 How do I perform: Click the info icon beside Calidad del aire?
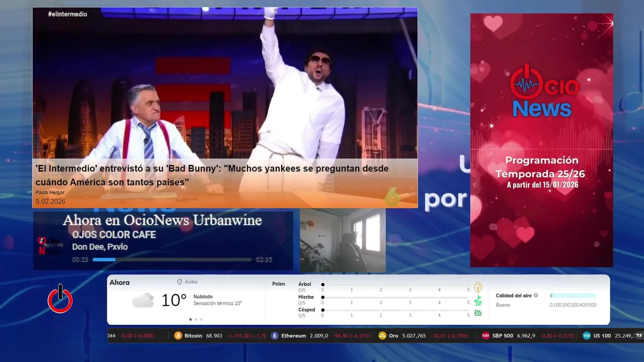pyautogui.click(x=536, y=296)
